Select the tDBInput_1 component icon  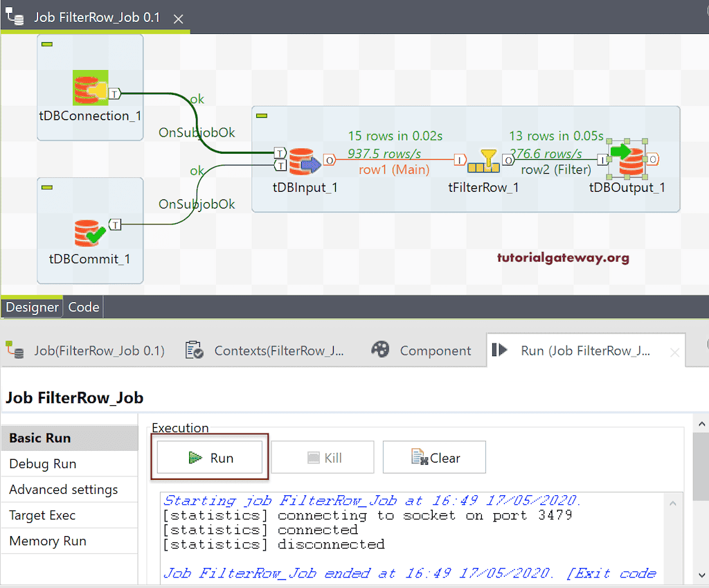(x=305, y=160)
